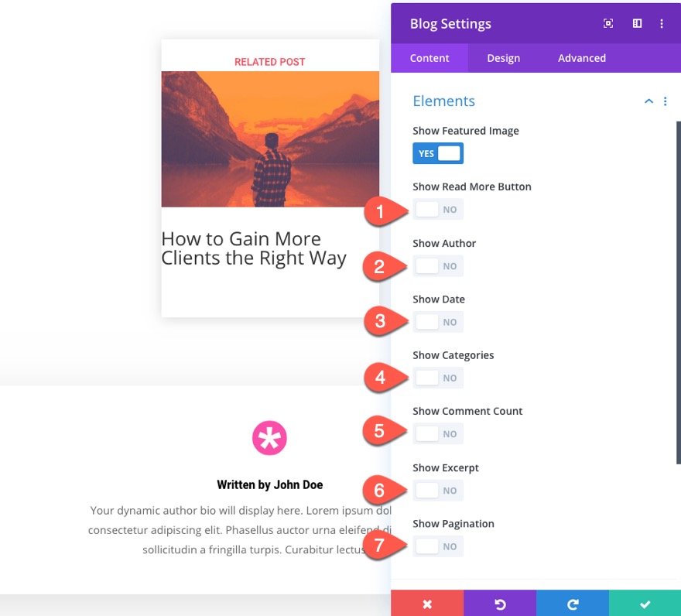Toggle Show Pagination on
The width and height of the screenshot is (681, 616).
(438, 546)
